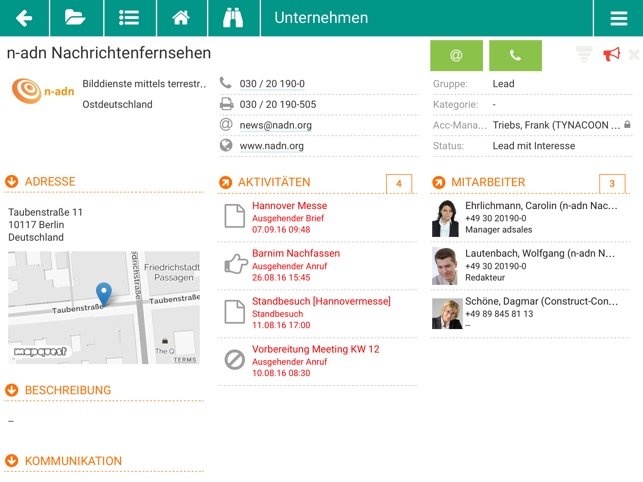Image resolution: width=643 pixels, height=482 pixels.
Task: Open the Barnim Nachfassen activity
Action: (x=317, y=265)
